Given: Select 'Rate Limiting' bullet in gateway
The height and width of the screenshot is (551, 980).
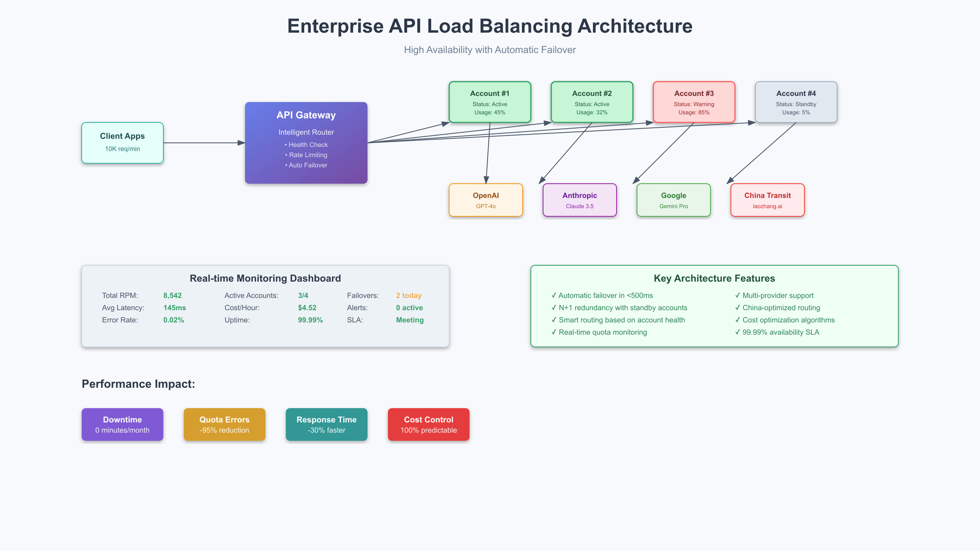Looking at the screenshot, I should pos(306,155).
